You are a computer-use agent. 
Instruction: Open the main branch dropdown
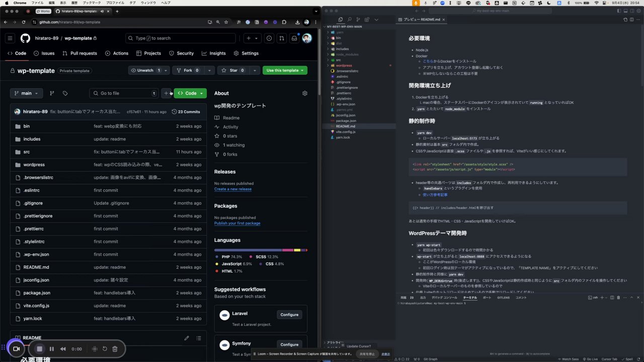click(x=27, y=93)
